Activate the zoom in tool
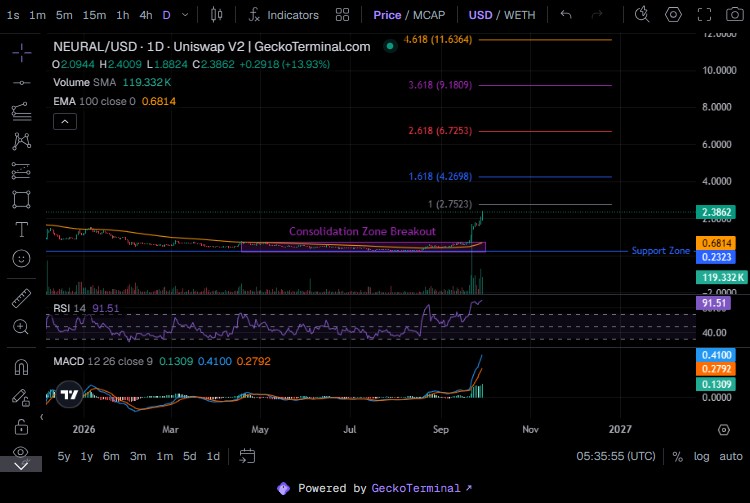The height and width of the screenshot is (503, 750). [22, 327]
